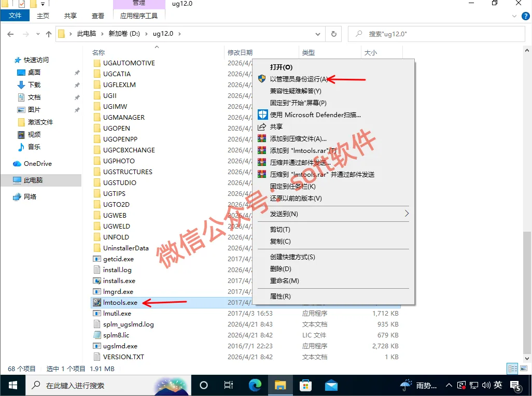Go back with the back arrow
The width and height of the screenshot is (532, 396).
[10, 34]
